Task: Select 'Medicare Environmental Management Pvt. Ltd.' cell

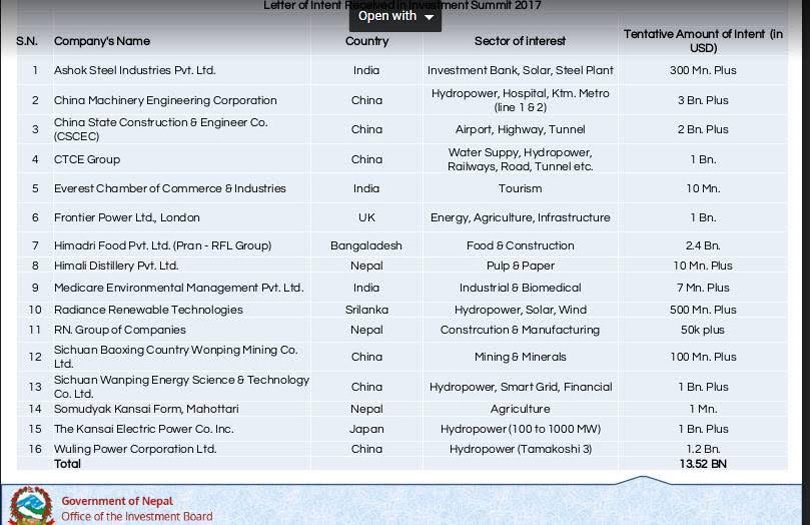Action: point(179,288)
